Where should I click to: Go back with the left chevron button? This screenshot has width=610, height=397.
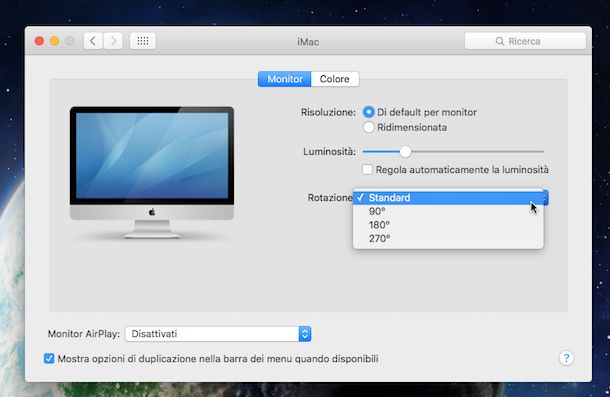click(93, 41)
